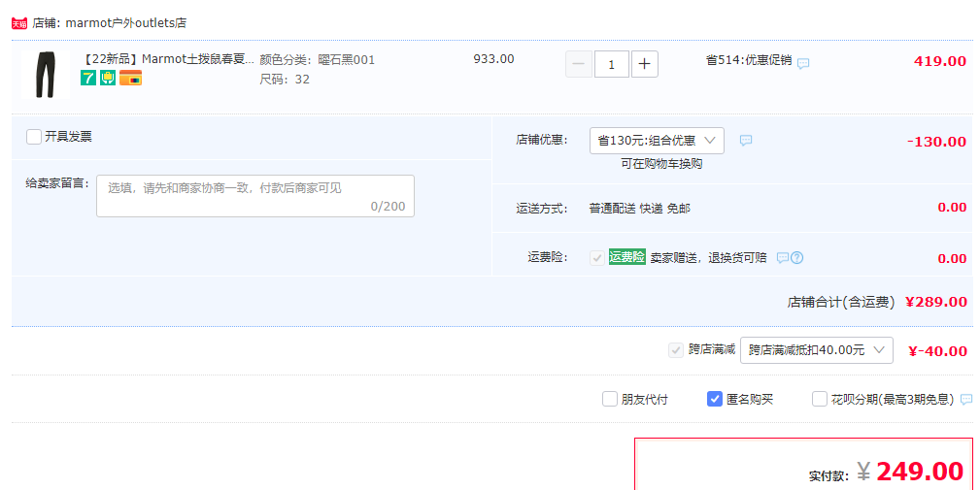Uncheck the 匿名购买 checkbox

(x=715, y=399)
